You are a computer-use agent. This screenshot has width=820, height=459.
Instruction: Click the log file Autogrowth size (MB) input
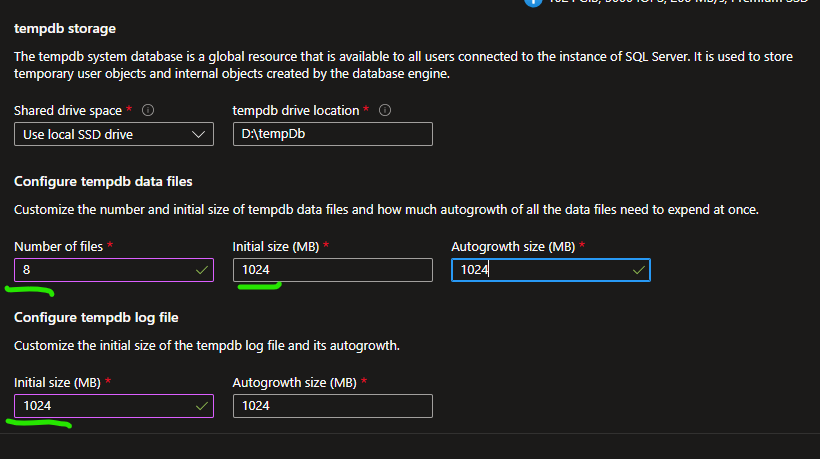(333, 406)
